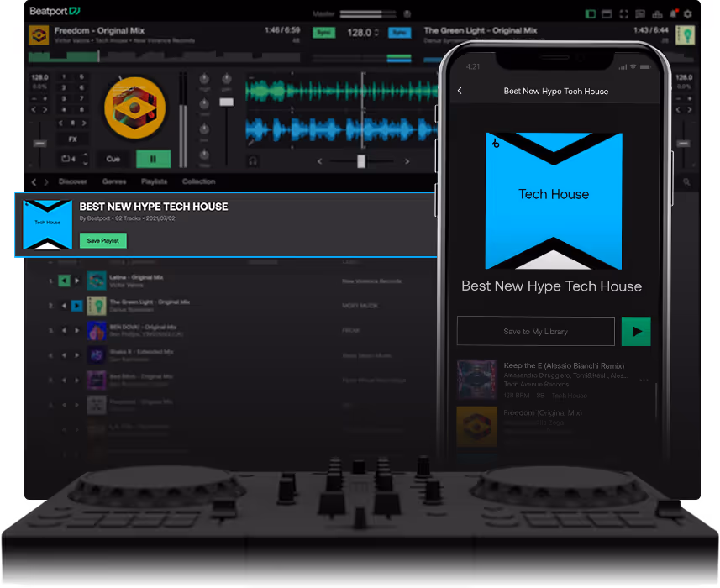
Task: Click the notifications bell icon
Action: click(673, 13)
